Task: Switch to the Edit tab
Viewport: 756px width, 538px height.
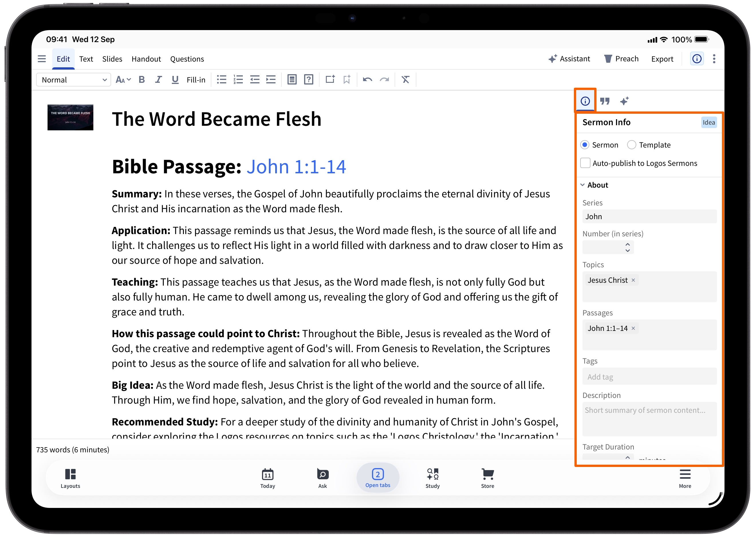Action: click(63, 59)
